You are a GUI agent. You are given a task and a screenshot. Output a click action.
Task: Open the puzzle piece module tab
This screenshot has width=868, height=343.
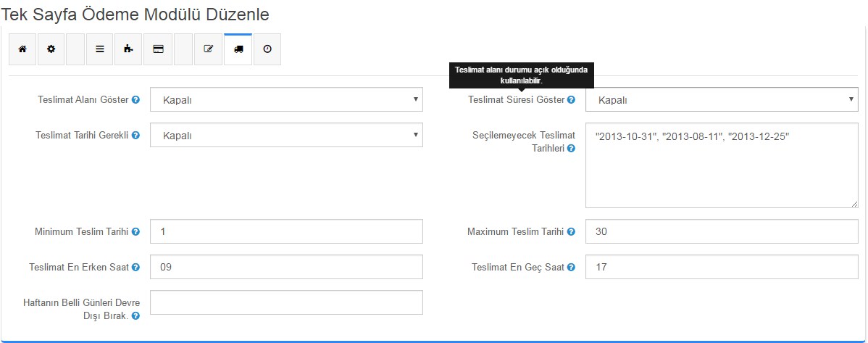(128, 49)
